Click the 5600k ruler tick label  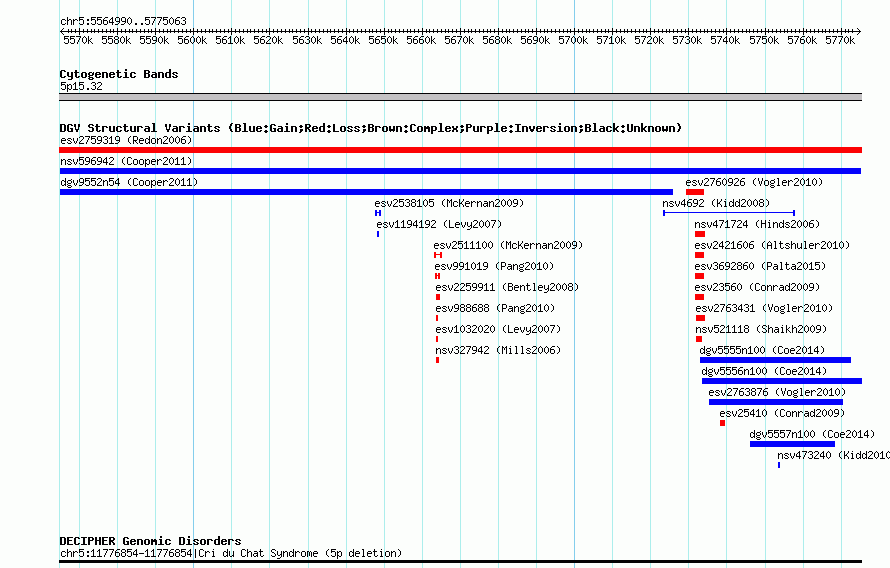[x=192, y=40]
